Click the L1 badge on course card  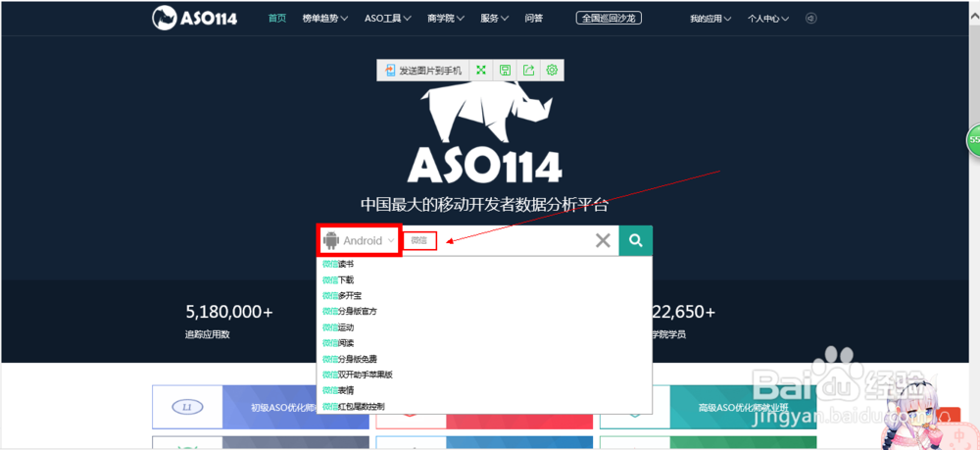[x=187, y=407]
